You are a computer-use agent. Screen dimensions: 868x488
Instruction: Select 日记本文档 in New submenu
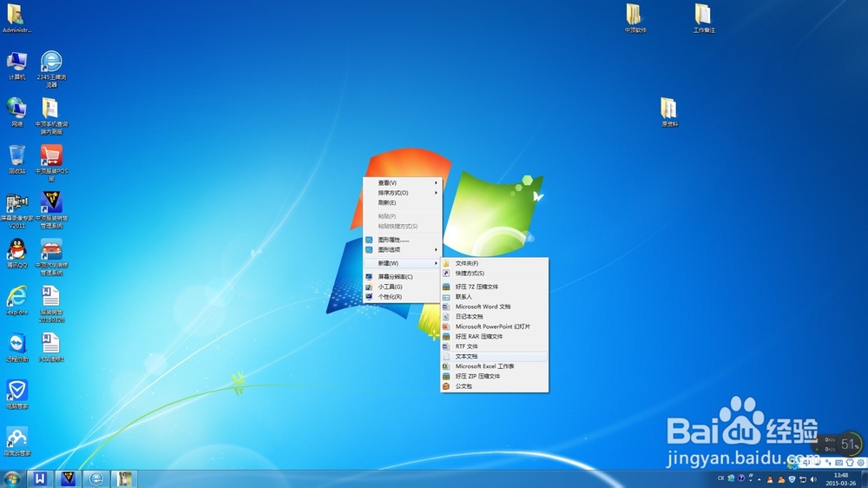495,316
